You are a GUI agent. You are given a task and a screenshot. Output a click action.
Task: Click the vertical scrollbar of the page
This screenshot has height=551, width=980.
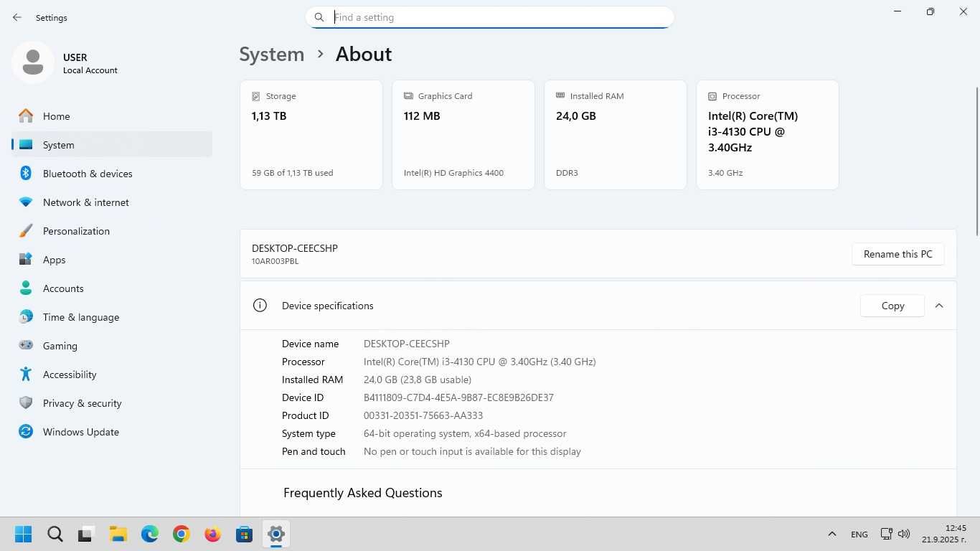coord(976,161)
